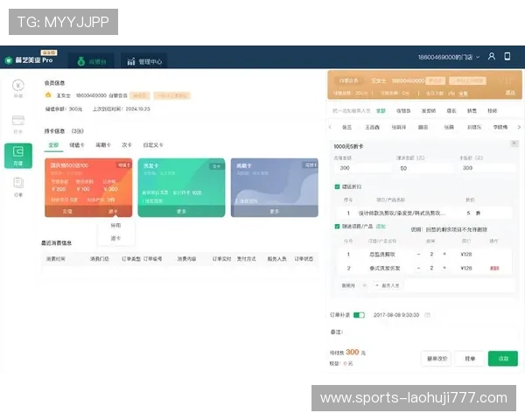Filter staff by 技师 role

[492, 111]
